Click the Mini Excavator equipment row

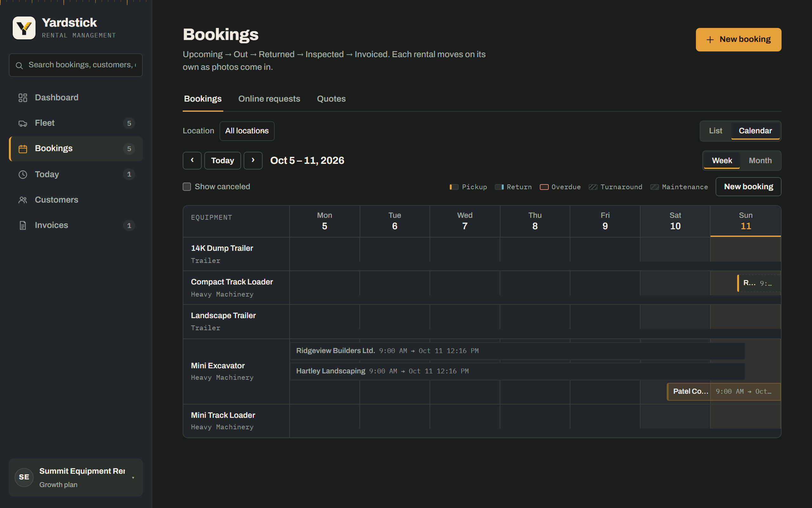[236, 371]
